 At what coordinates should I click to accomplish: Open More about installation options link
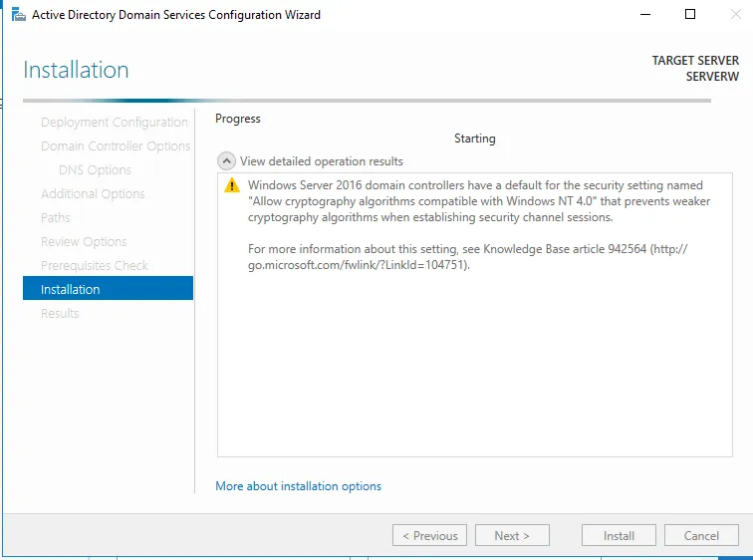click(x=298, y=486)
